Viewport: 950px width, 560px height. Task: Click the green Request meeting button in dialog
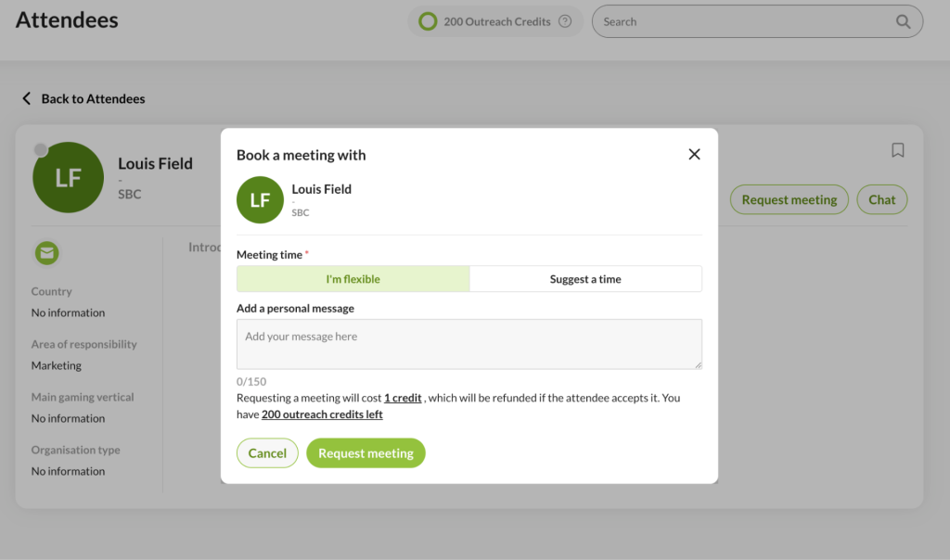[366, 452]
